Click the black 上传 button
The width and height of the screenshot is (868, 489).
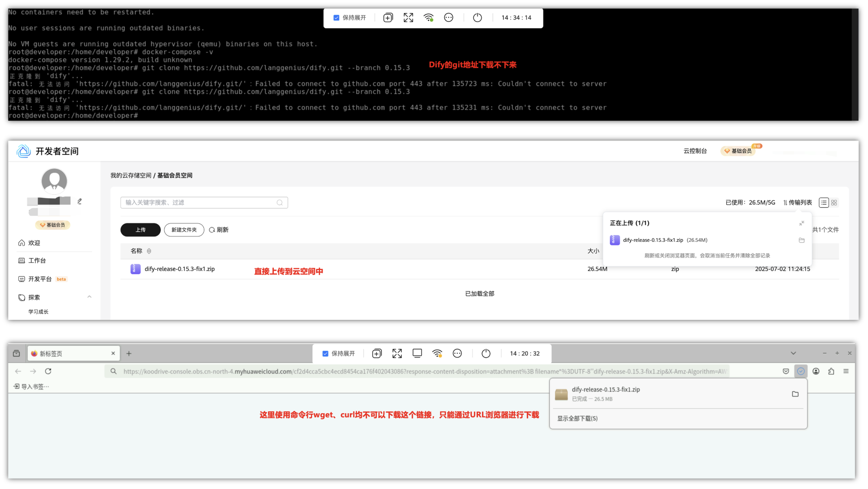coord(140,230)
